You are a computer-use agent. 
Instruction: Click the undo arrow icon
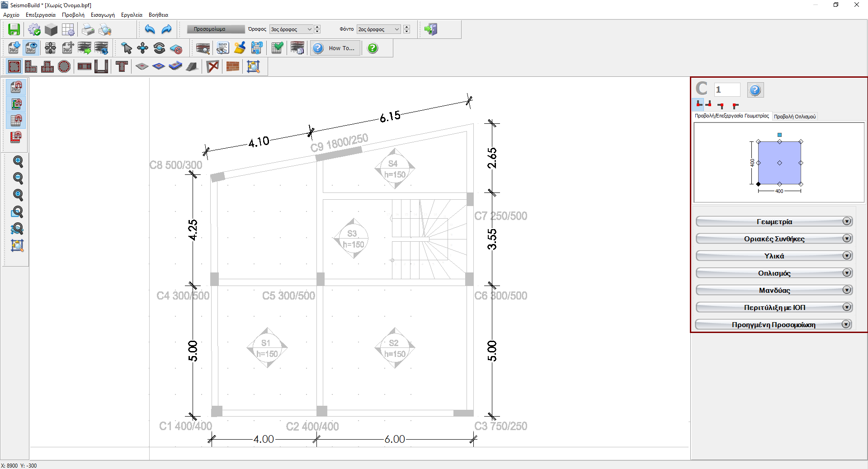click(x=150, y=29)
